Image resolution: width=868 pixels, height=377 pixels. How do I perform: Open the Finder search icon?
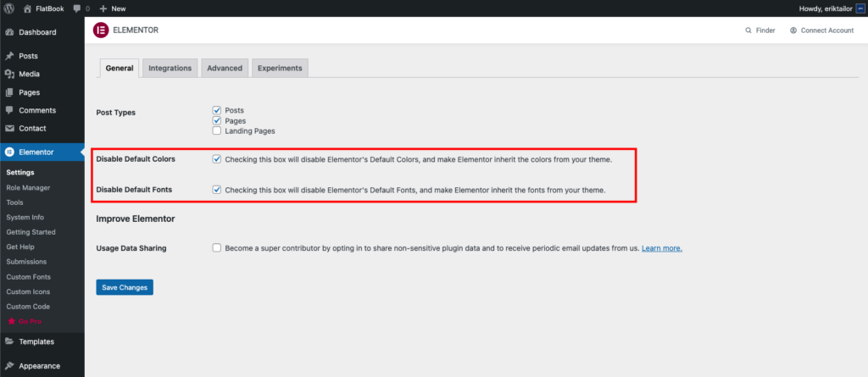coord(748,30)
